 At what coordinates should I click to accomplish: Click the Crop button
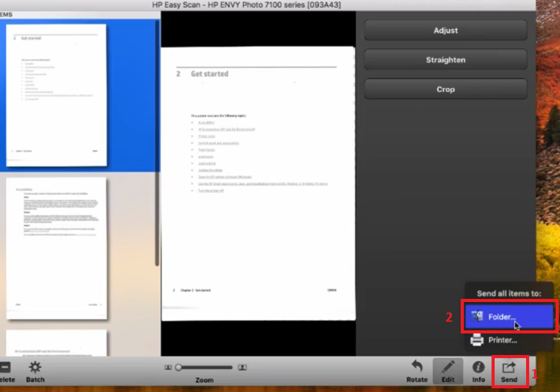click(x=445, y=89)
